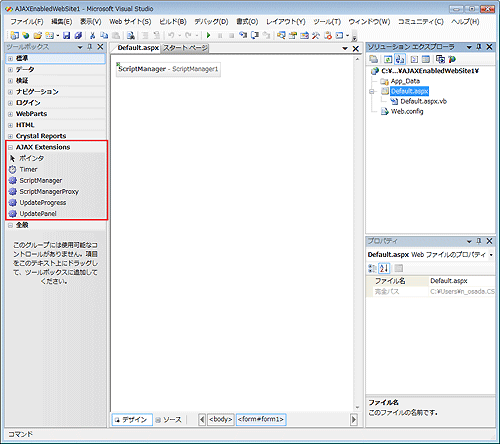
Task: Collapse the Default.aspx node in Solution Explorer
Action: click(372, 91)
